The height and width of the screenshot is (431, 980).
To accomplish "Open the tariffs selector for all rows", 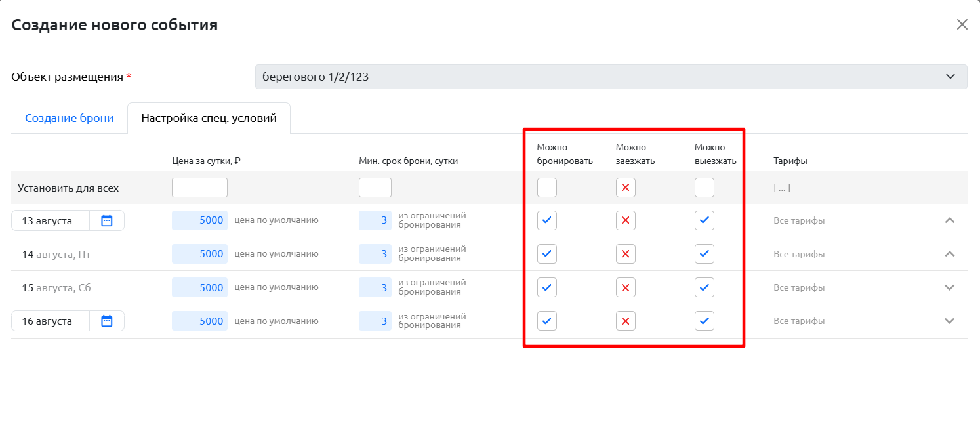I will (x=782, y=188).
